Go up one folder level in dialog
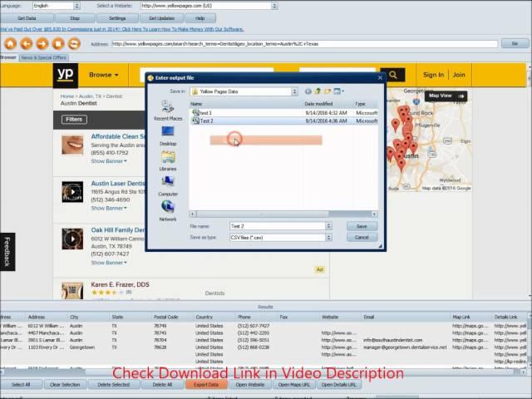532x399 pixels. (318, 91)
